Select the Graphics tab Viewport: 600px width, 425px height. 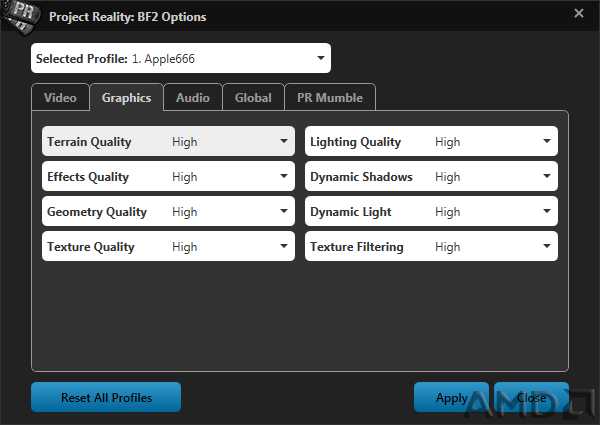click(x=126, y=97)
